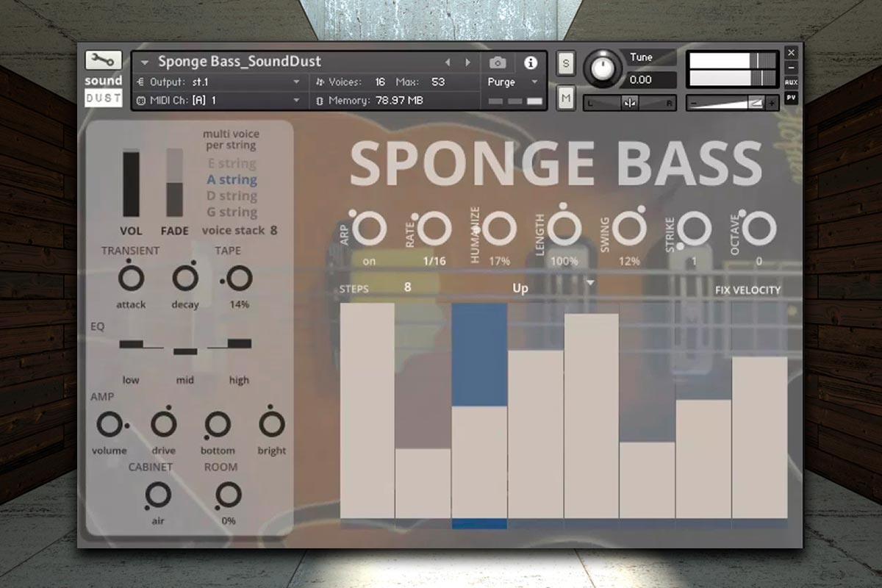Click the VOL vertical slider
This screenshot has height=588, width=882.
coord(131,183)
